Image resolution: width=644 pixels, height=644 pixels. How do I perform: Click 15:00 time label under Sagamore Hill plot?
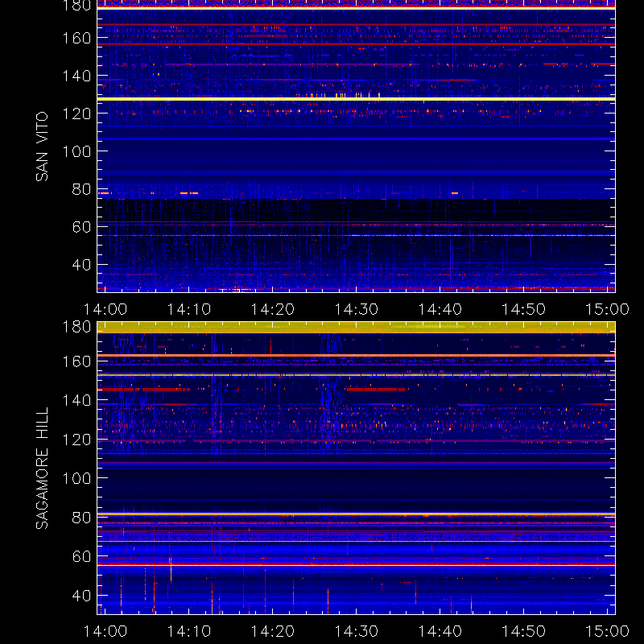[x=608, y=631]
